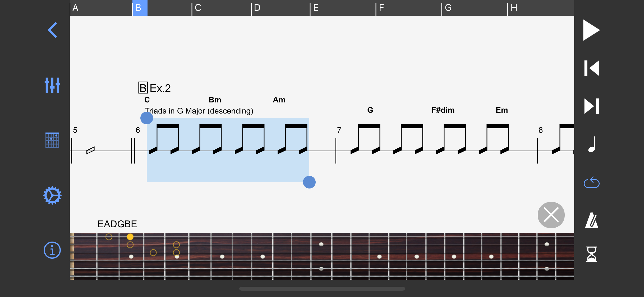
Task: Show the info panel
Action: coord(52,250)
